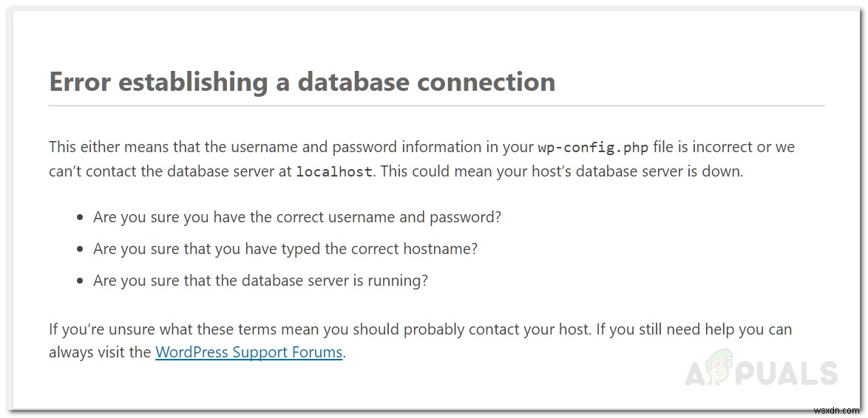Click "Are you sure you have the correct username and password?"
This screenshot has width=868, height=418.
pyautogui.click(x=297, y=217)
